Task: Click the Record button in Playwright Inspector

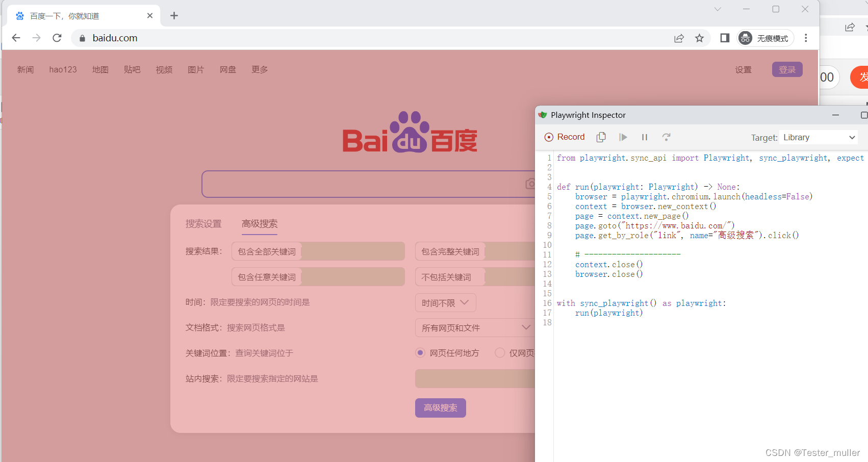Action: coord(565,137)
